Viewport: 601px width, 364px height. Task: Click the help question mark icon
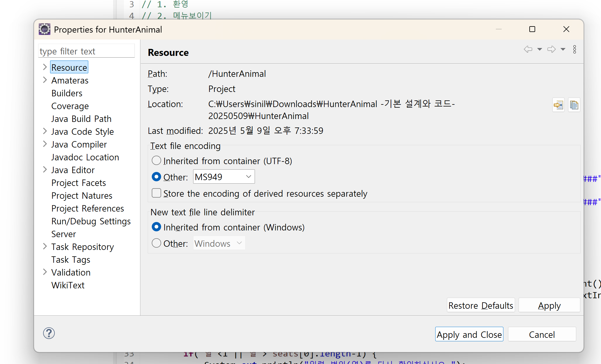pos(49,333)
